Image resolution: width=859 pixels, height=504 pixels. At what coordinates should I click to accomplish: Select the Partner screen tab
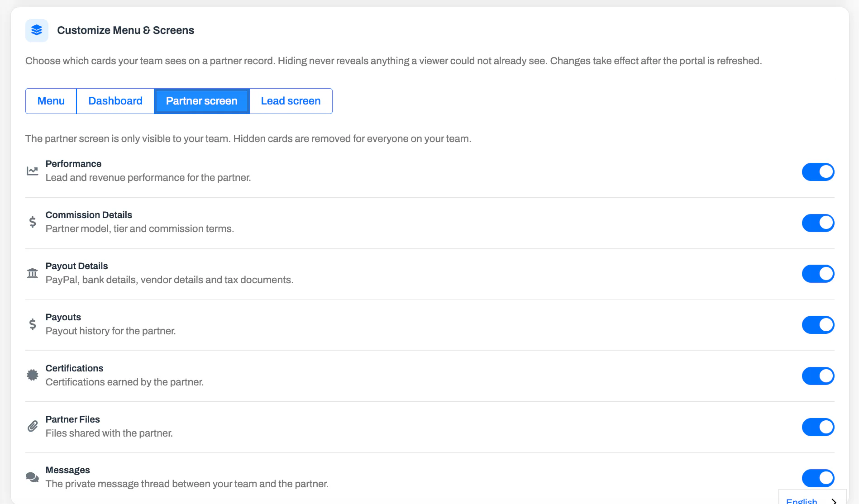point(202,101)
